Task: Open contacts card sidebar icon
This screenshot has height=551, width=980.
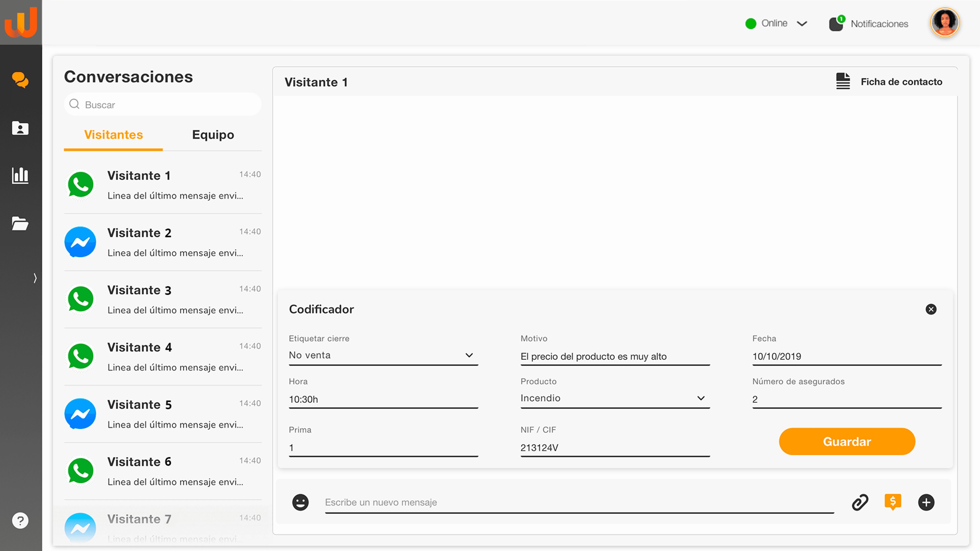Action: 20,128
